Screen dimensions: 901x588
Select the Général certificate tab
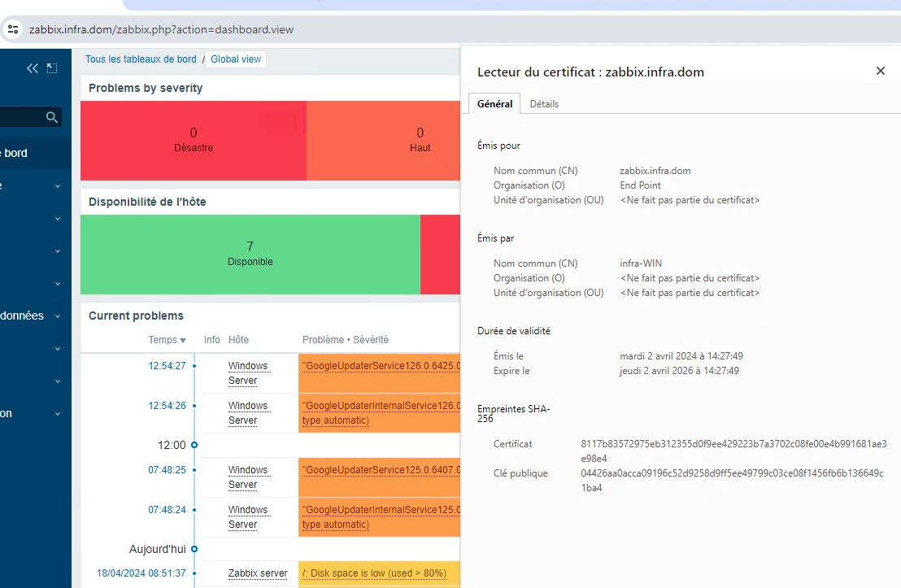tap(494, 104)
